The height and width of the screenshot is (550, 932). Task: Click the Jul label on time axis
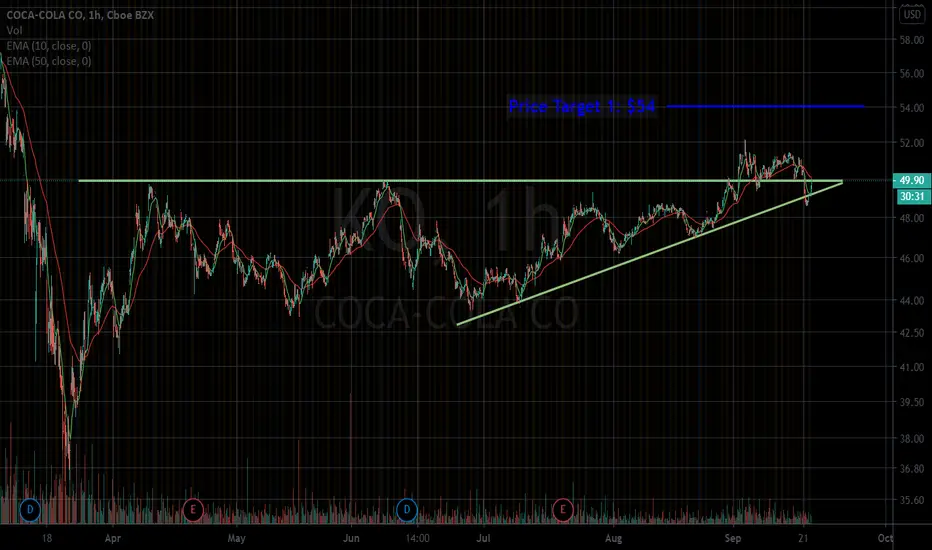483,538
